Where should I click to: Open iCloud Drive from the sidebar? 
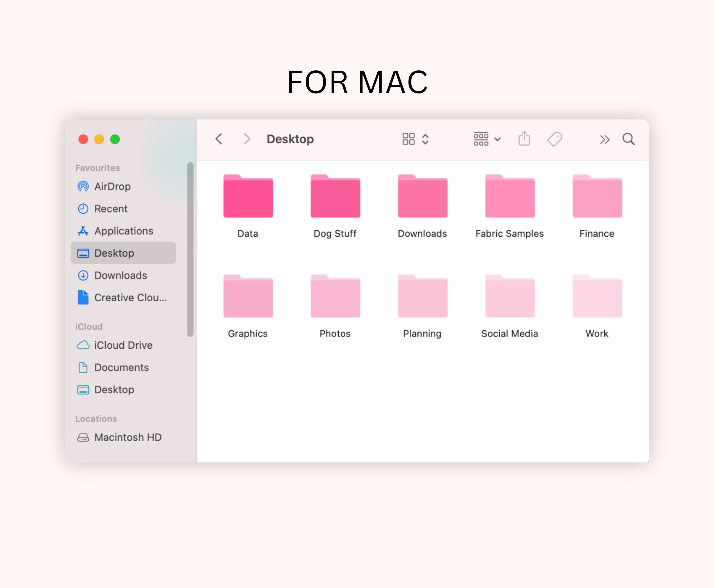pyautogui.click(x=123, y=345)
